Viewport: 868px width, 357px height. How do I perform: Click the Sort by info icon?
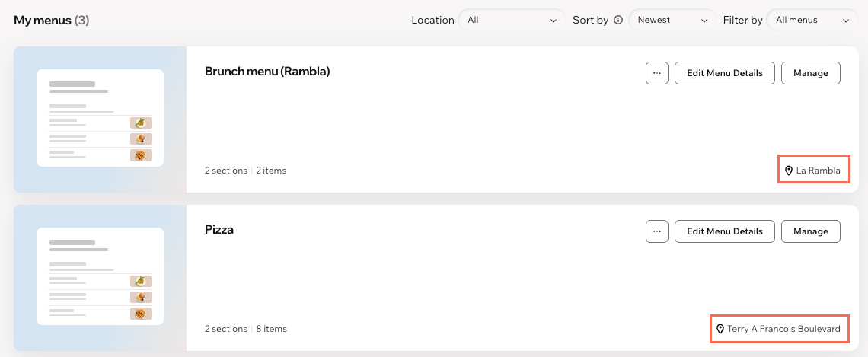coord(618,20)
